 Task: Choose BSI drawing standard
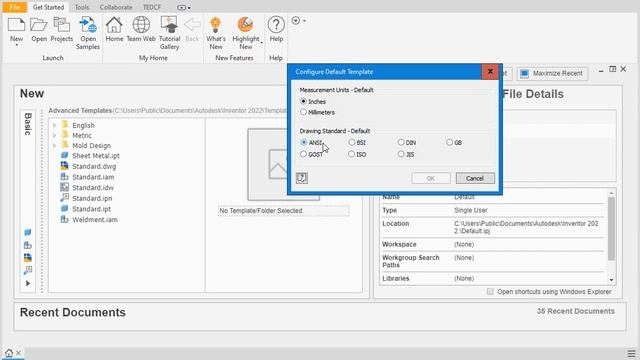pos(352,142)
